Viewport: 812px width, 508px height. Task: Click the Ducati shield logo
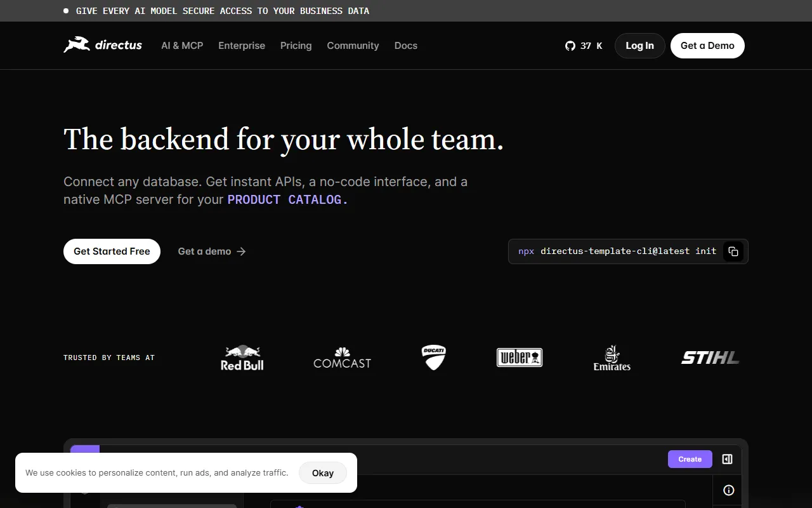(434, 358)
